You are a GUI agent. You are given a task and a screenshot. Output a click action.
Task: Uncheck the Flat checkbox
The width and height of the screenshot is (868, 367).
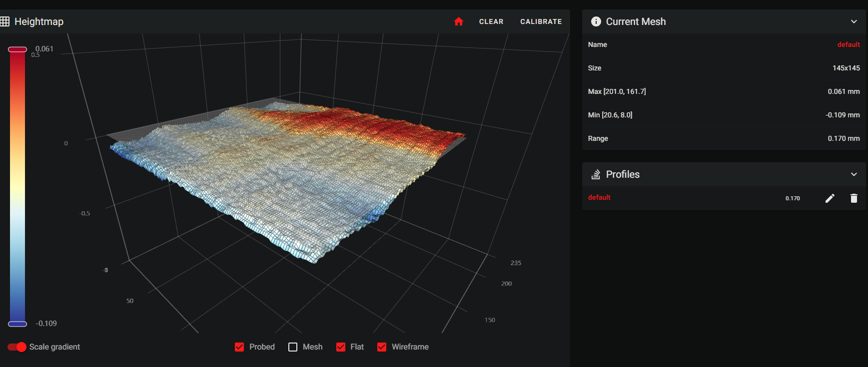click(341, 347)
